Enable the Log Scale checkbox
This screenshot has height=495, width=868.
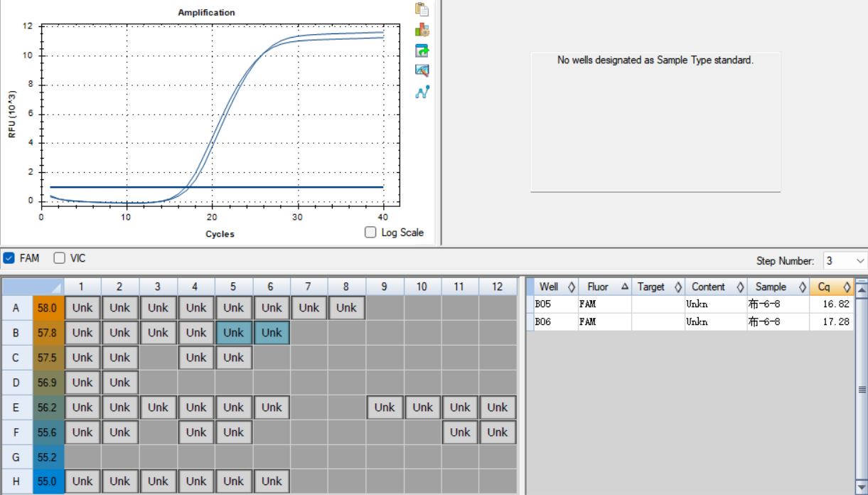[x=370, y=232]
